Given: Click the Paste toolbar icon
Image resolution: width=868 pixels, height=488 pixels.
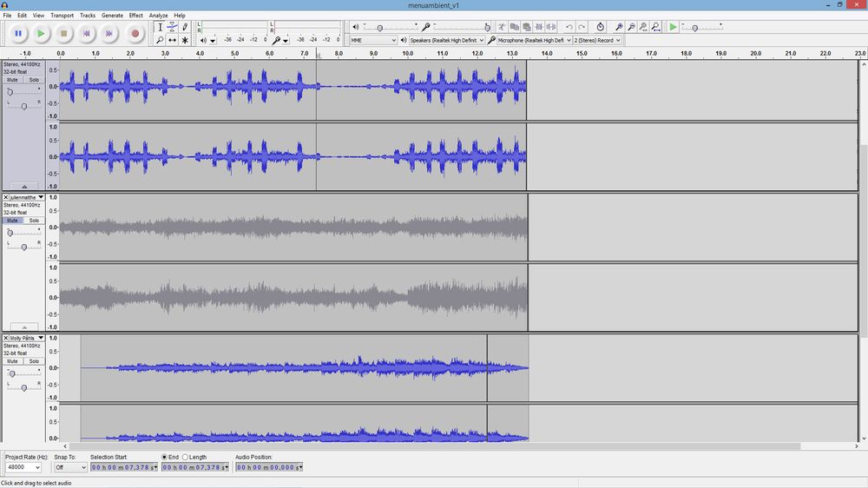Looking at the screenshot, I should (527, 27).
